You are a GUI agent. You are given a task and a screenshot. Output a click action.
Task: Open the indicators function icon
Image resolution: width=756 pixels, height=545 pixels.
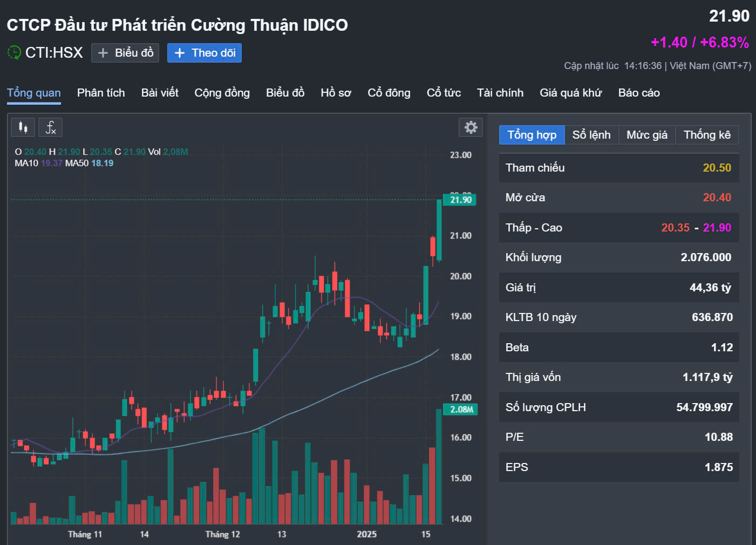(x=50, y=127)
